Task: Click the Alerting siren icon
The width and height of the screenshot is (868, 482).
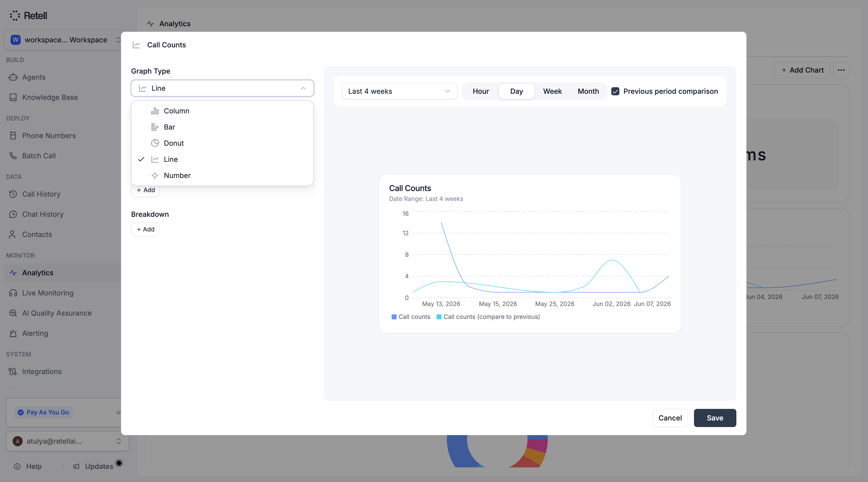Action: (x=13, y=333)
